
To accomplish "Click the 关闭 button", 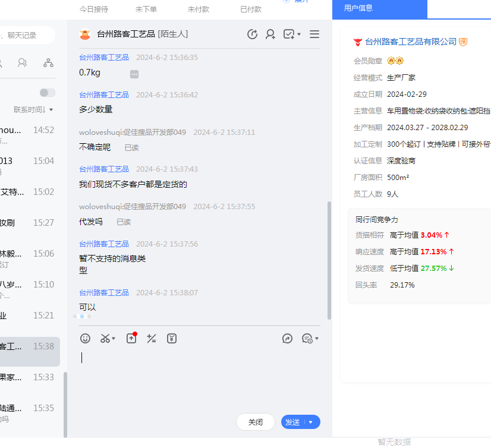I will coord(256,422).
